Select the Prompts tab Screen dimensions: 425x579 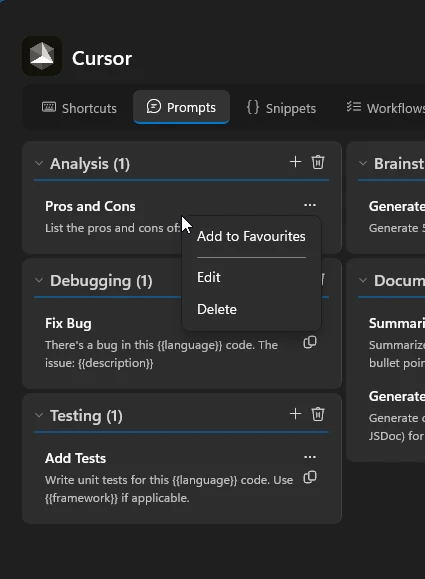(181, 107)
